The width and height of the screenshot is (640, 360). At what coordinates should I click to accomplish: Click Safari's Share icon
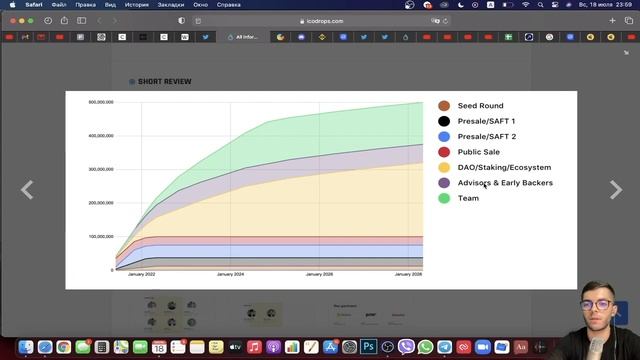coord(64,20)
